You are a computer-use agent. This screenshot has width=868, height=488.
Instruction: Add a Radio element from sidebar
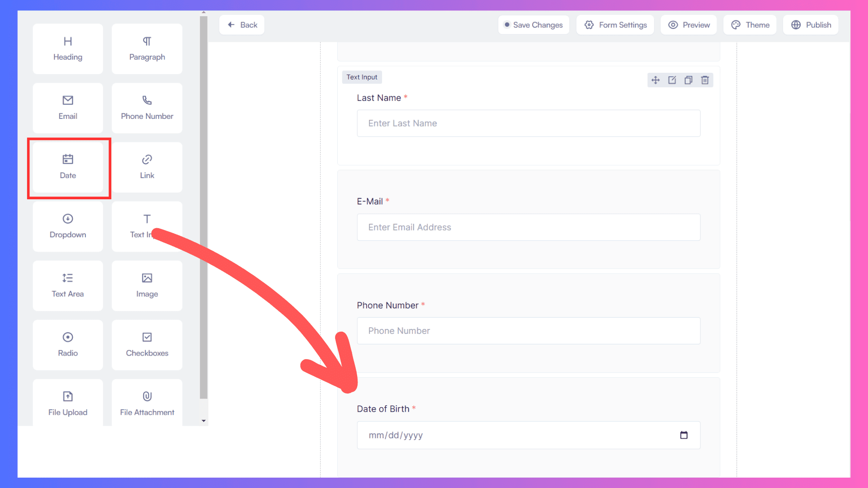point(68,345)
